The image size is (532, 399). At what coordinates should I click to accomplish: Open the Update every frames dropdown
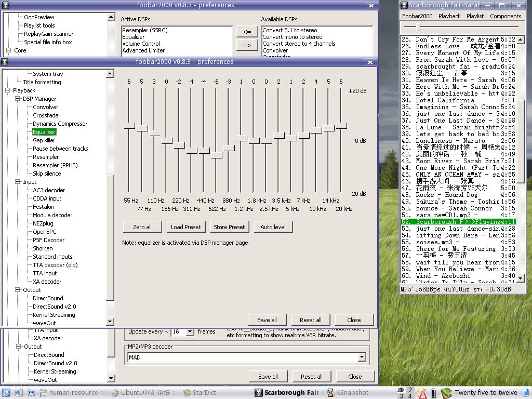[190, 332]
